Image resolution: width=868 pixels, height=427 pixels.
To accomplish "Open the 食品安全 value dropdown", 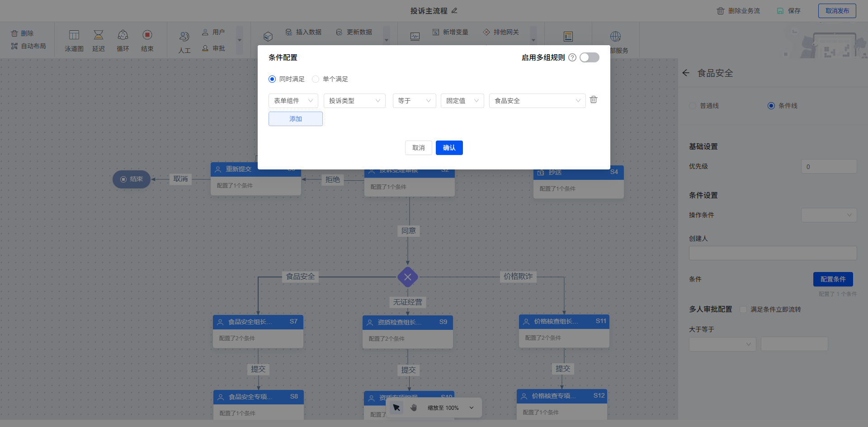I will (x=537, y=101).
